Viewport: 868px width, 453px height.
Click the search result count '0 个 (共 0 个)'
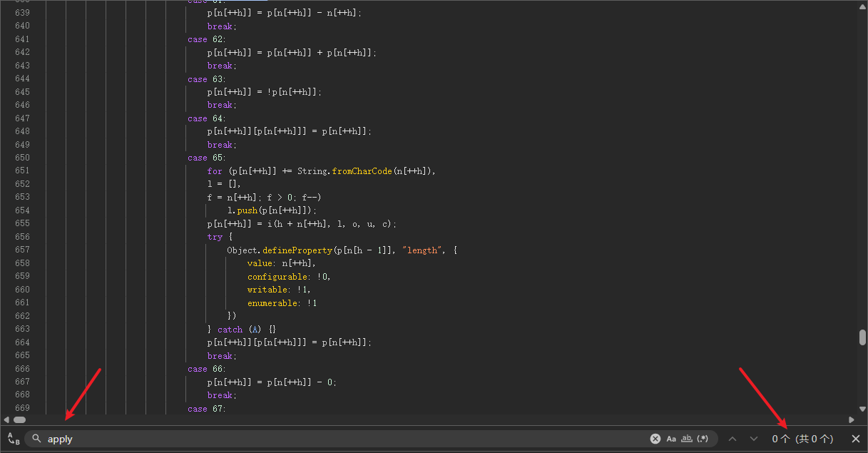[802, 439]
